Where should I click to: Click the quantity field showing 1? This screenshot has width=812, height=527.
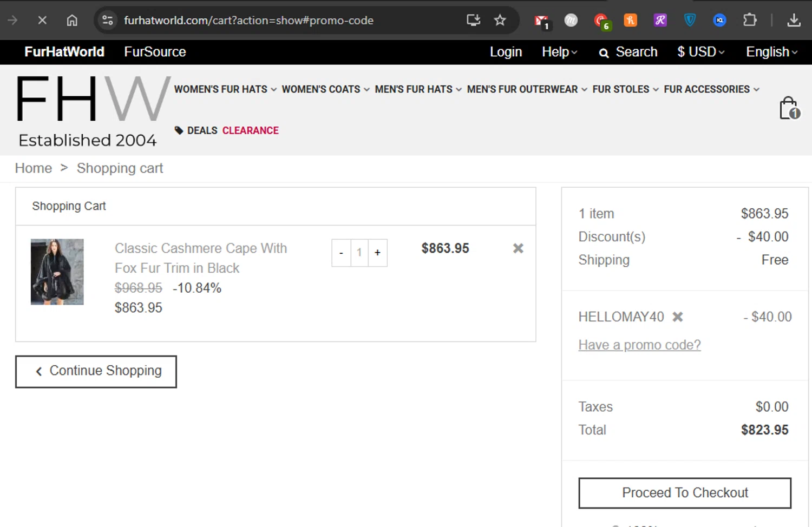pos(359,253)
